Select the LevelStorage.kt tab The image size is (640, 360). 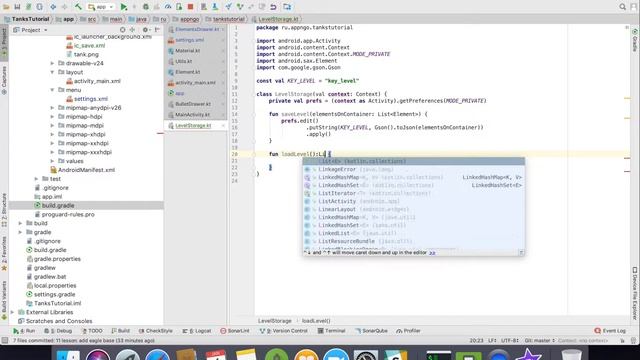coord(196,126)
